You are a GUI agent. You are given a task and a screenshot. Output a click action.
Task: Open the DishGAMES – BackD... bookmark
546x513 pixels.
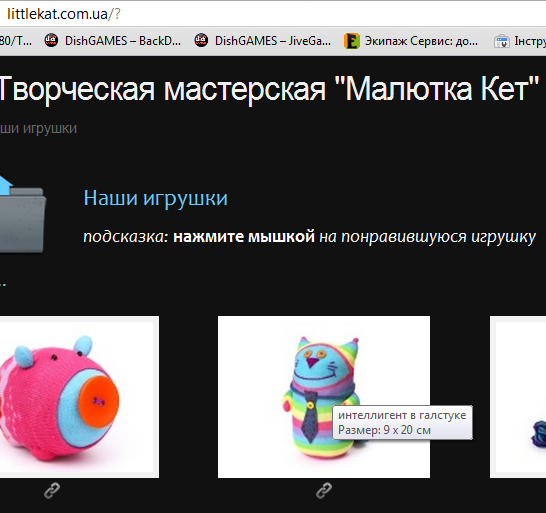pos(113,41)
